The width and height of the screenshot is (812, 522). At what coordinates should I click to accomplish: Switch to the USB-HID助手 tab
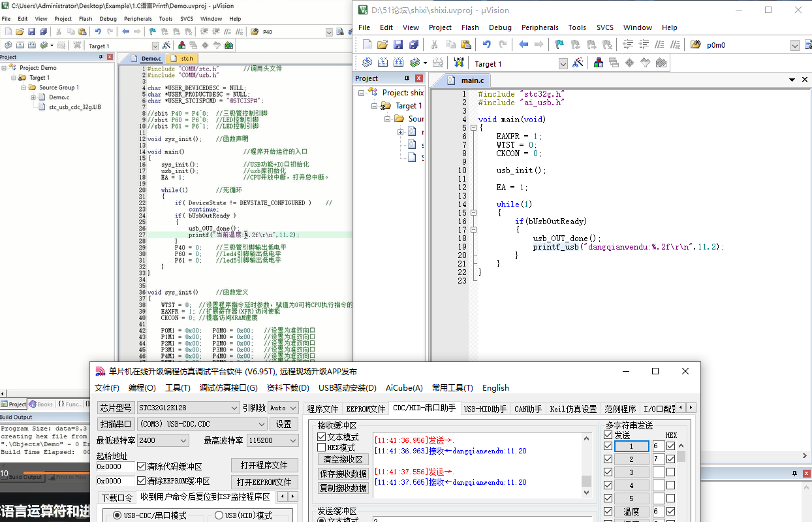click(485, 409)
